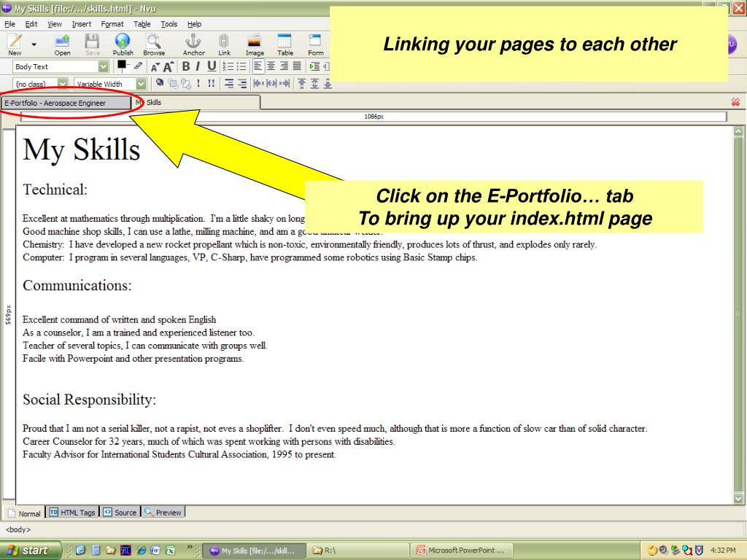747x560 pixels.
Task: Click the definition term icon
Action: pos(229,84)
